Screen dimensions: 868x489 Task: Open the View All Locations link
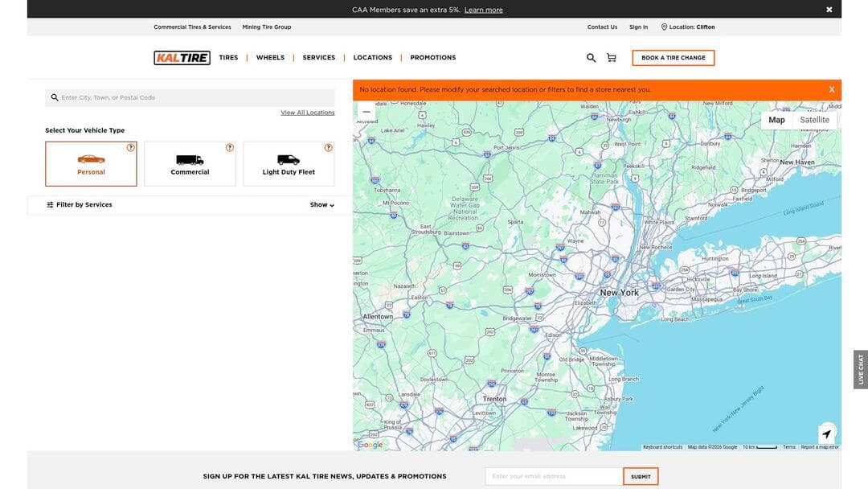[308, 111]
